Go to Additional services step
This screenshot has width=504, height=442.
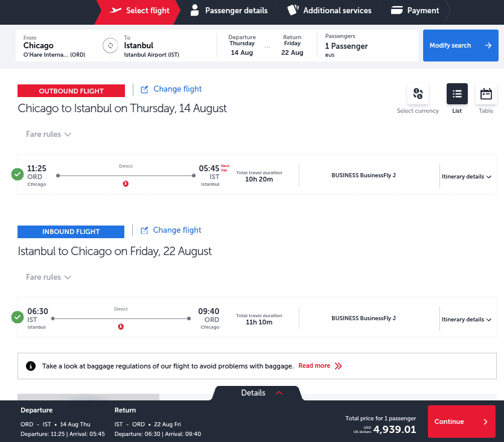click(x=329, y=11)
